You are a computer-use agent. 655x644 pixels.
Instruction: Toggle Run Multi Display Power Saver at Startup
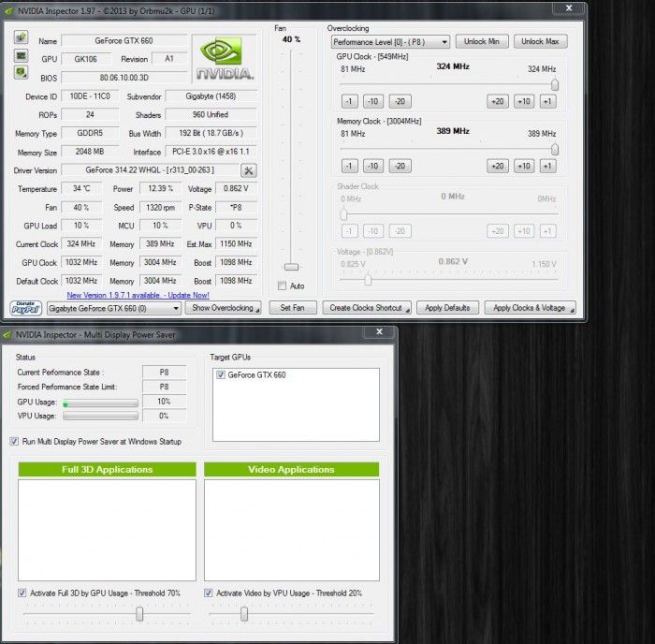tap(14, 441)
